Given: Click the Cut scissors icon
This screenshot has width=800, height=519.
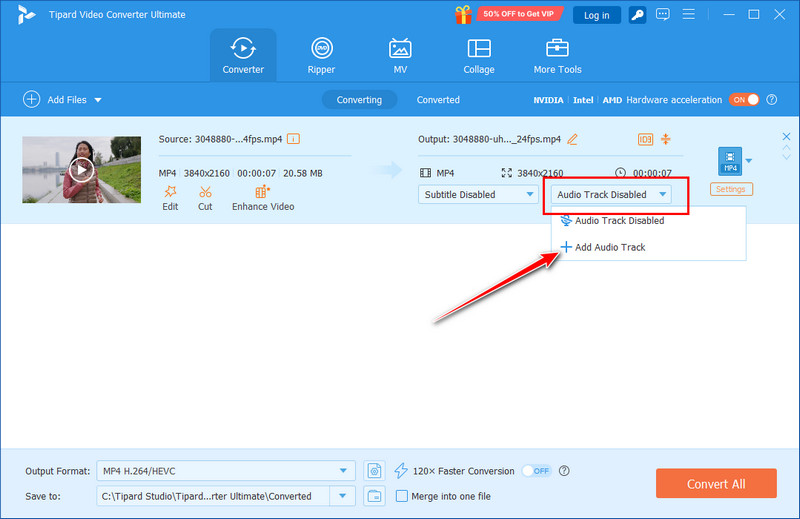Looking at the screenshot, I should point(205,192).
